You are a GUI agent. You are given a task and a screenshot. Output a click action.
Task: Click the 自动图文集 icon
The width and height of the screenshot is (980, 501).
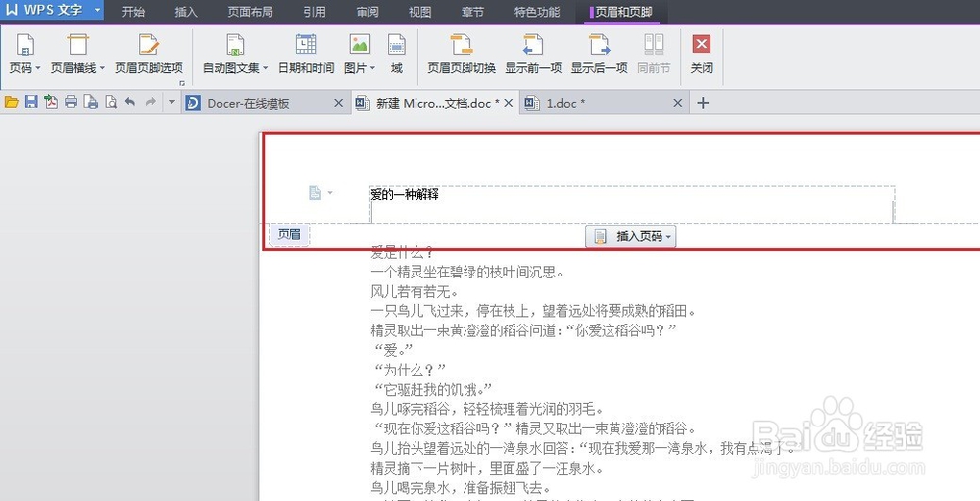click(x=235, y=46)
